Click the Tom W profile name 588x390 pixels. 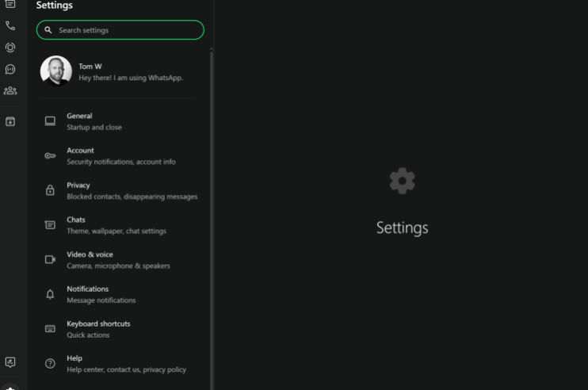[x=90, y=67]
